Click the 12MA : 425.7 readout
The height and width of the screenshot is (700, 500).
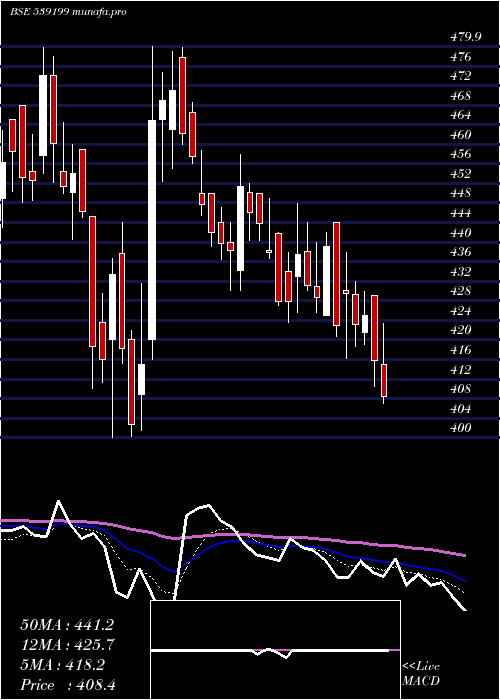67,645
